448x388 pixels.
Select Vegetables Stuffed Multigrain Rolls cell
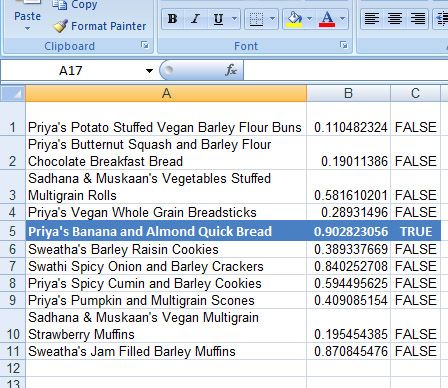[166, 187]
